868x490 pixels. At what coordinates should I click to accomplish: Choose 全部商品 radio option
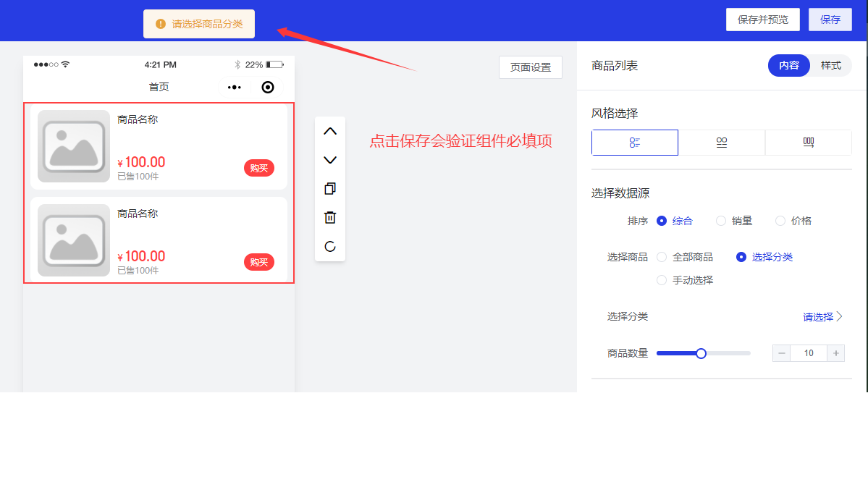pyautogui.click(x=662, y=257)
